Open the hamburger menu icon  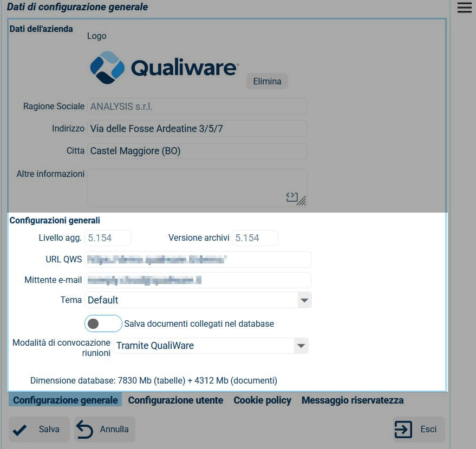(x=464, y=7)
